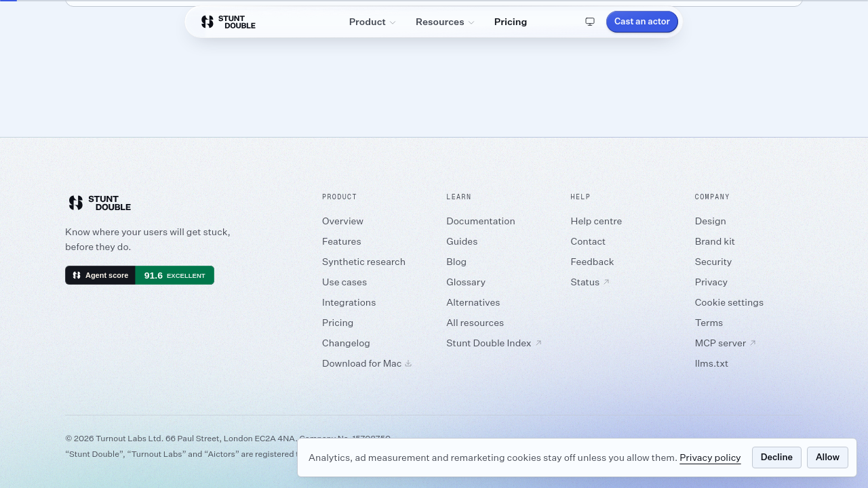Click the Stunt Double logo in the navbar

[x=229, y=22]
